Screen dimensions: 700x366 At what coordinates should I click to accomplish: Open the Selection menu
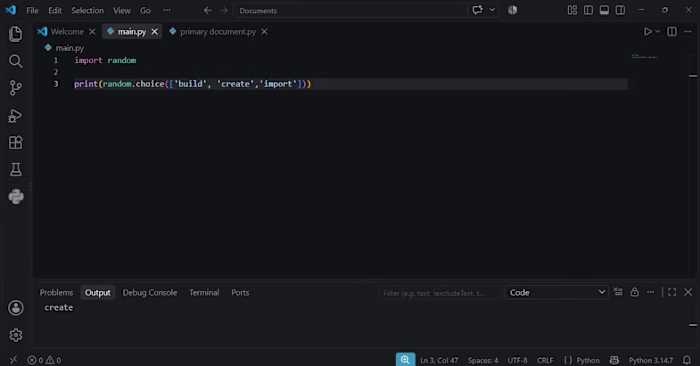[88, 10]
